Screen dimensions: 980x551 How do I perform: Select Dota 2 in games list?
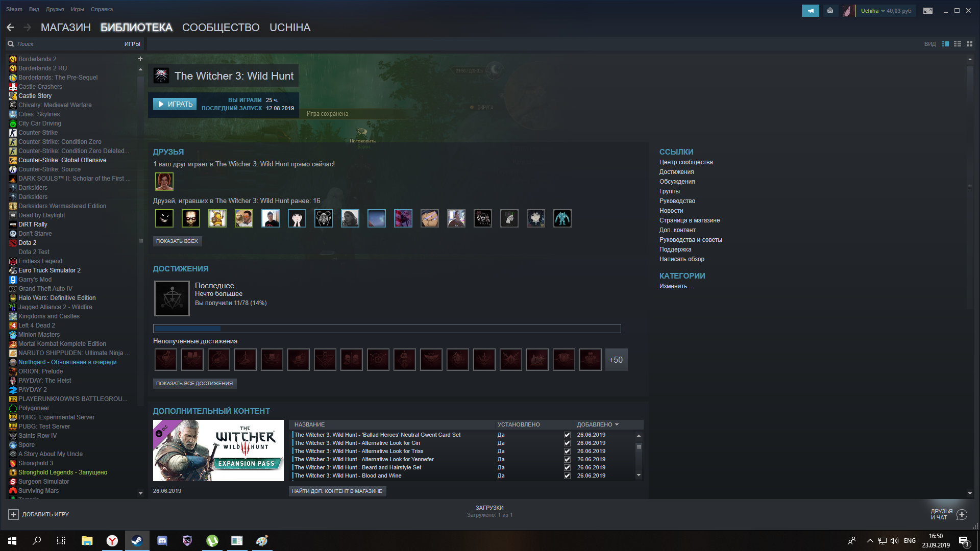tap(27, 243)
